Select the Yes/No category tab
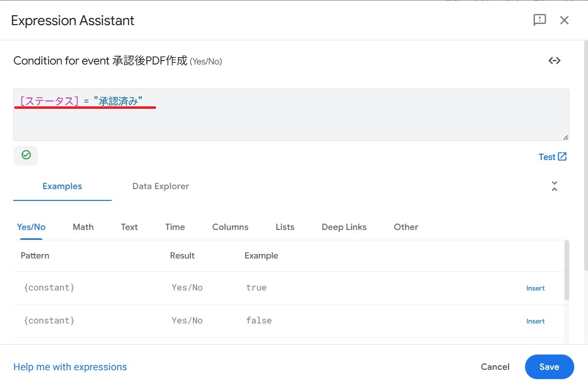The image size is (588, 388). [31, 227]
